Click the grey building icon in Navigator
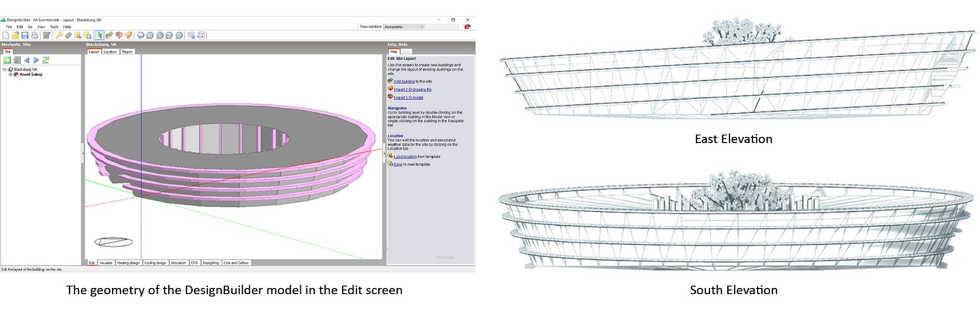The width and height of the screenshot is (980, 311). point(17,60)
